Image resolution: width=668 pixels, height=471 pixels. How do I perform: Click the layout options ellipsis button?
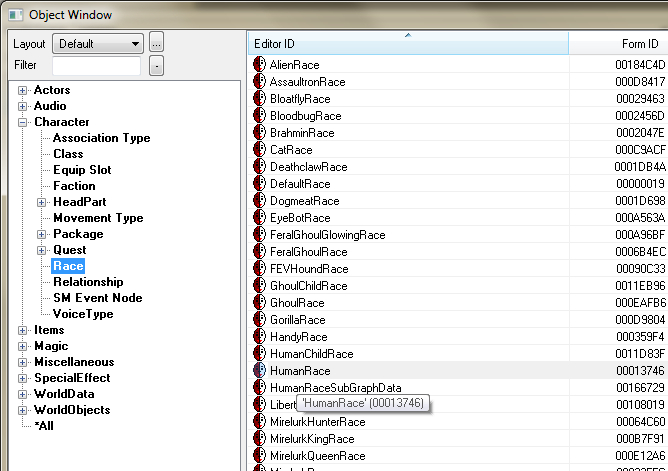pos(156,43)
